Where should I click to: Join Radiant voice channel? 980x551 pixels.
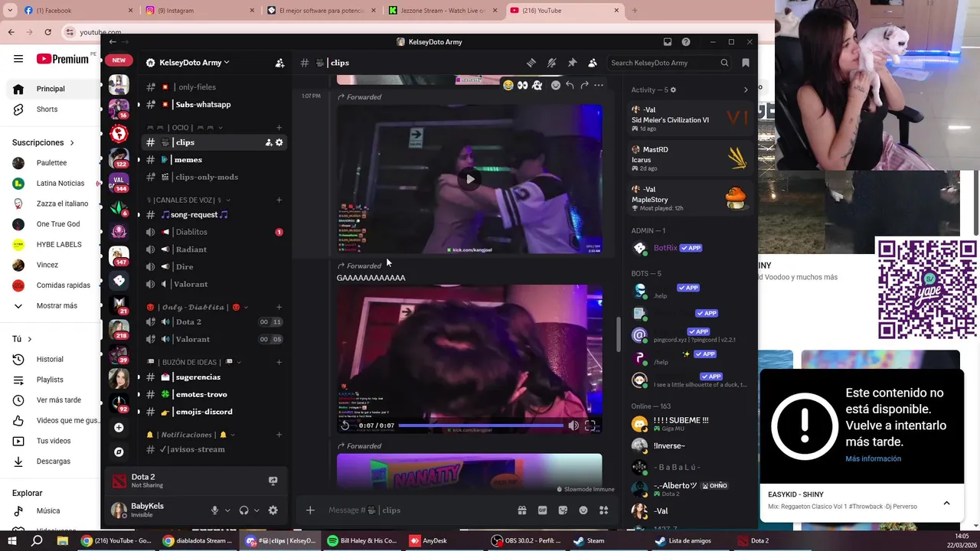tap(214, 249)
